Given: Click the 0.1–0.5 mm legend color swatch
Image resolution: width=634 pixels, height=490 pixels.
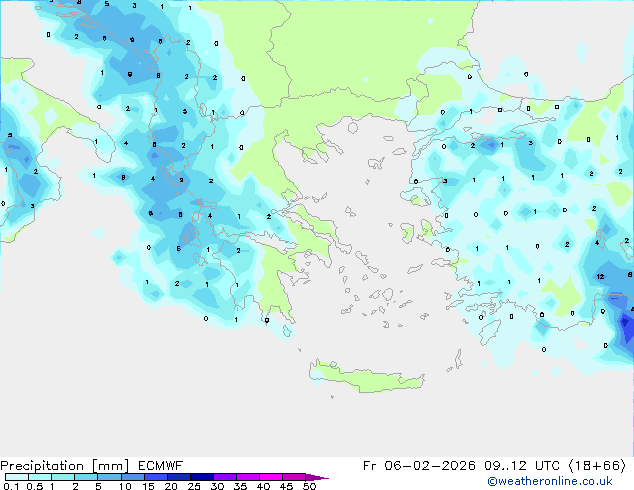Looking at the screenshot, I should pyautogui.click(x=17, y=477).
